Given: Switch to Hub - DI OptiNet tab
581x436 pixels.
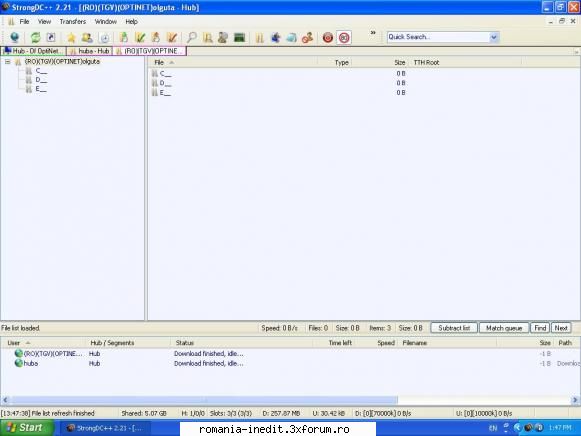Looking at the screenshot, I should coord(33,51).
